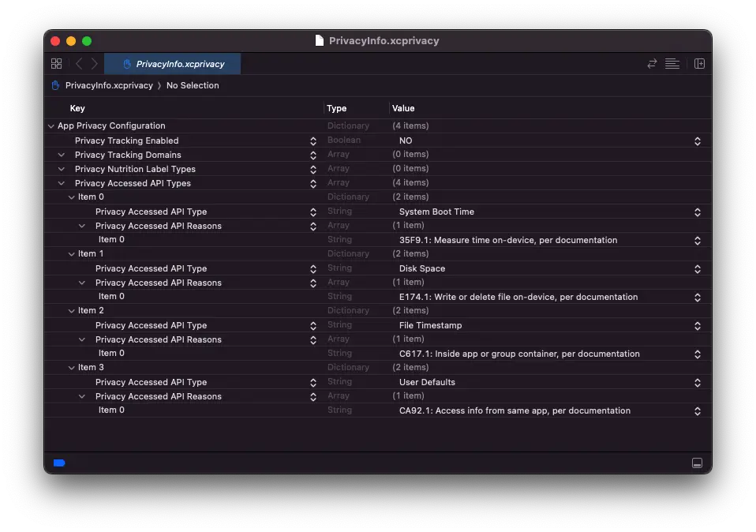Click the Boolean type of Tracking Enabled
The width and height of the screenshot is (756, 532).
[344, 140]
